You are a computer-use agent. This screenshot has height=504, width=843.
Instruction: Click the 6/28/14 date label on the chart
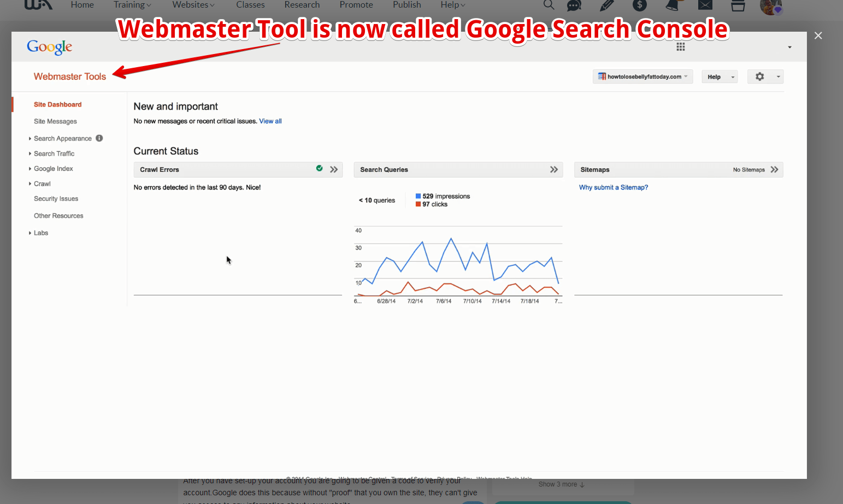tap(386, 301)
